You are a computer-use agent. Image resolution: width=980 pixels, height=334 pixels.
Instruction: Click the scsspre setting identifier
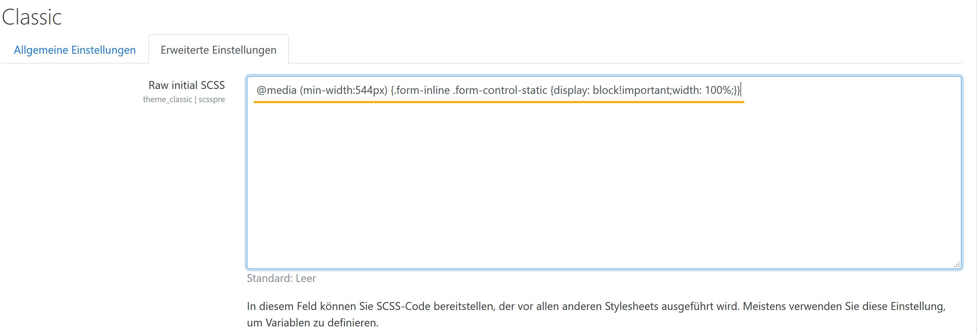click(x=212, y=99)
